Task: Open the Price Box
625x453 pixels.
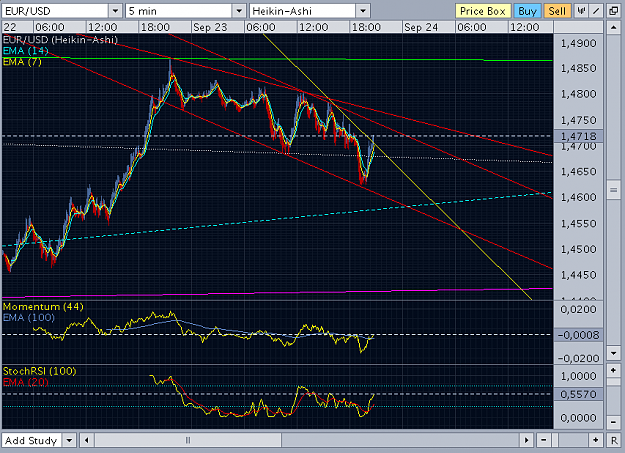Action: pyautogui.click(x=483, y=11)
